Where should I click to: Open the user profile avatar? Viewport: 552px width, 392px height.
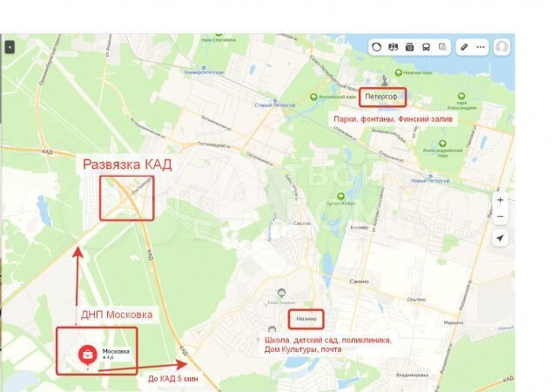pos(502,47)
